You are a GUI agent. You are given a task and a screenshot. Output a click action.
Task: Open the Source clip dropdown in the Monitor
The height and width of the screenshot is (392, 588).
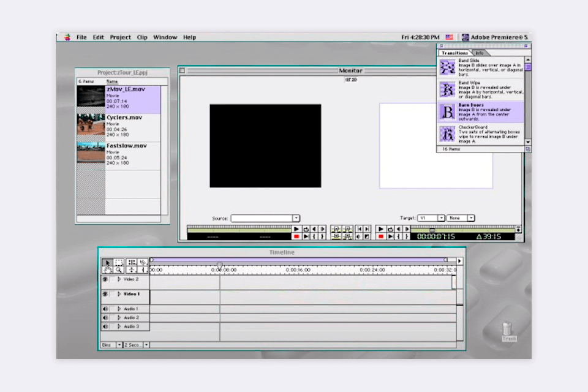pos(296,217)
